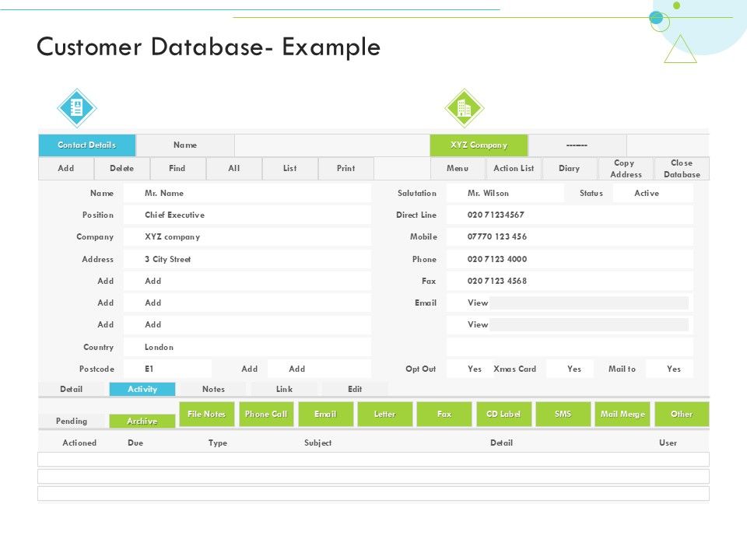Click the green File Notes button
This screenshot has height=560, width=747.
coord(207,415)
